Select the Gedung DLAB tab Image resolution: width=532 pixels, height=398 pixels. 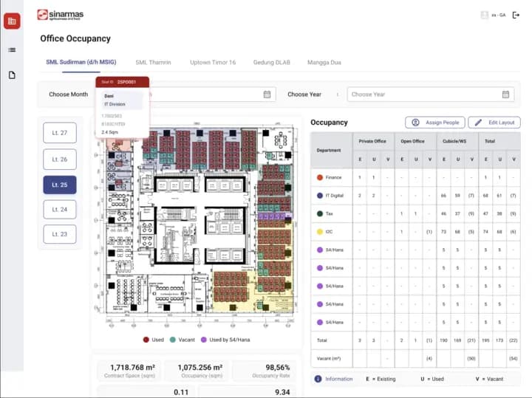pyautogui.click(x=271, y=62)
